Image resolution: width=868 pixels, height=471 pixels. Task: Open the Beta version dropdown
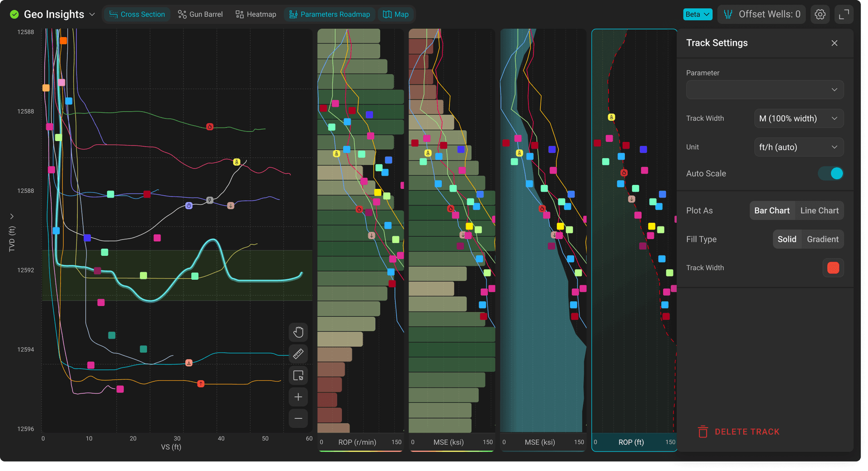698,14
